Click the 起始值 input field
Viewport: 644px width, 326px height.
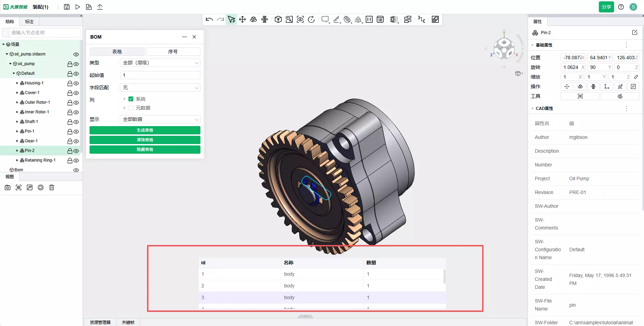click(160, 75)
